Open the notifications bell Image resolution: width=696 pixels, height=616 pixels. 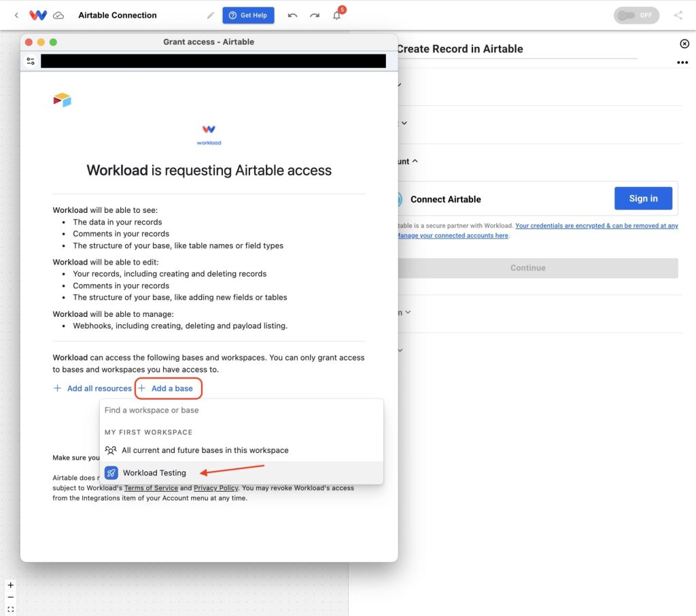click(x=337, y=16)
